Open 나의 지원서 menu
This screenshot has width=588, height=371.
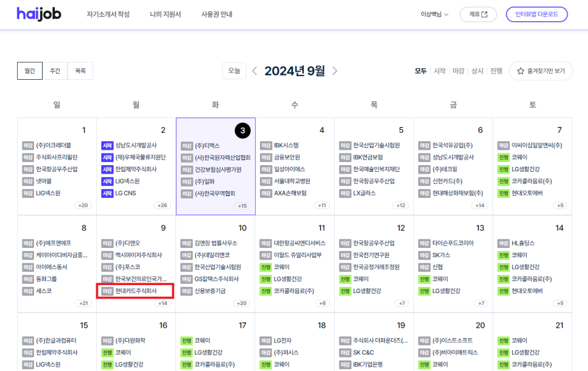point(166,14)
